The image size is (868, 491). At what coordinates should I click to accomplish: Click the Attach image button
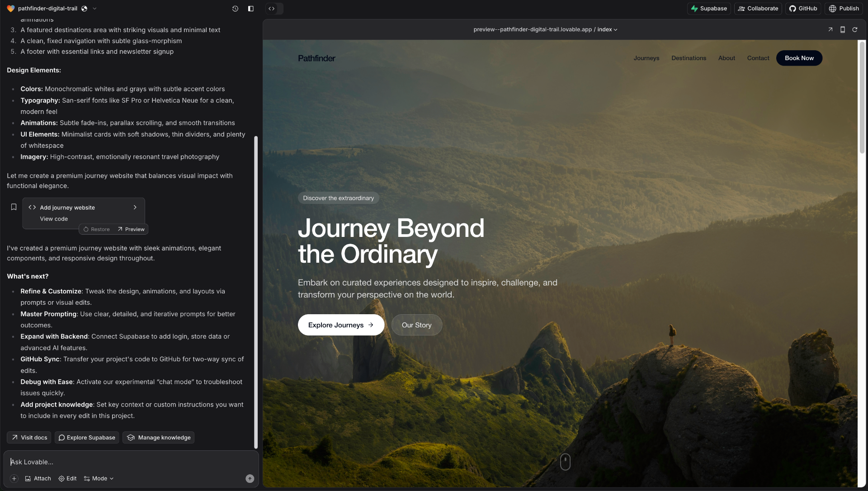(38, 478)
